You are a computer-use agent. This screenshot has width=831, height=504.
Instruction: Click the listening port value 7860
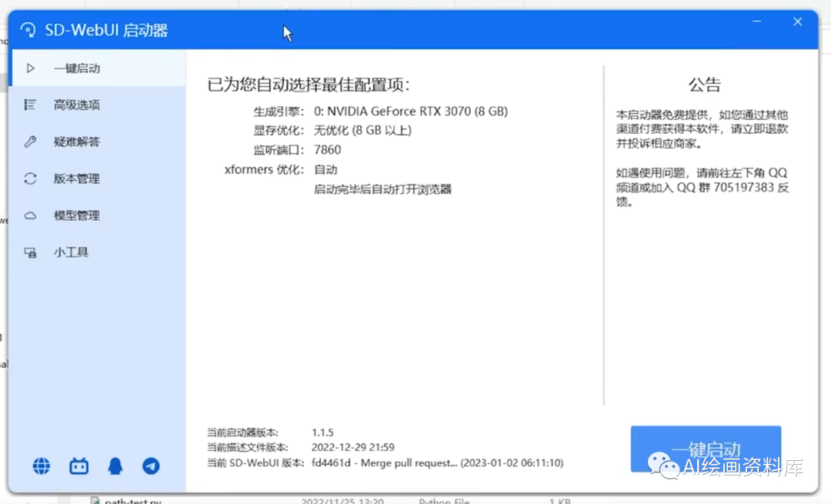click(328, 150)
